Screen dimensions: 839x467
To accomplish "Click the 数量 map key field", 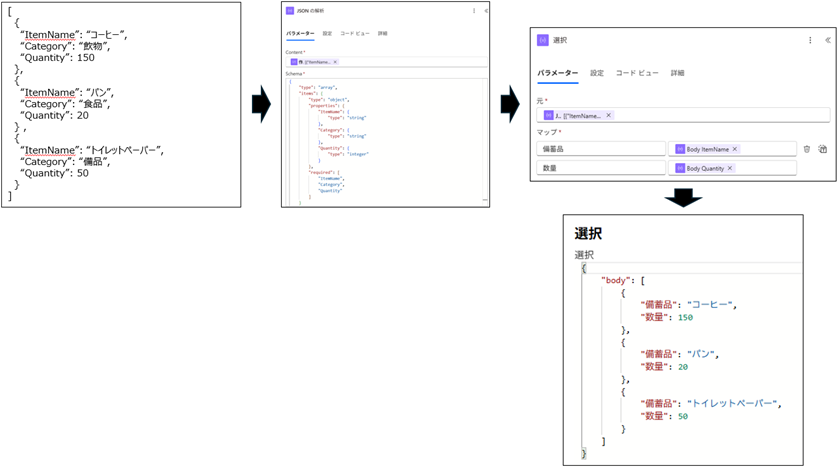I will pyautogui.click(x=601, y=168).
